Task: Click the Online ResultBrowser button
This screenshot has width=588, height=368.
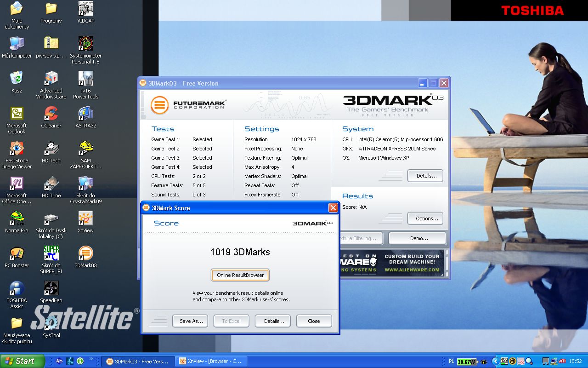Action: pyautogui.click(x=240, y=275)
